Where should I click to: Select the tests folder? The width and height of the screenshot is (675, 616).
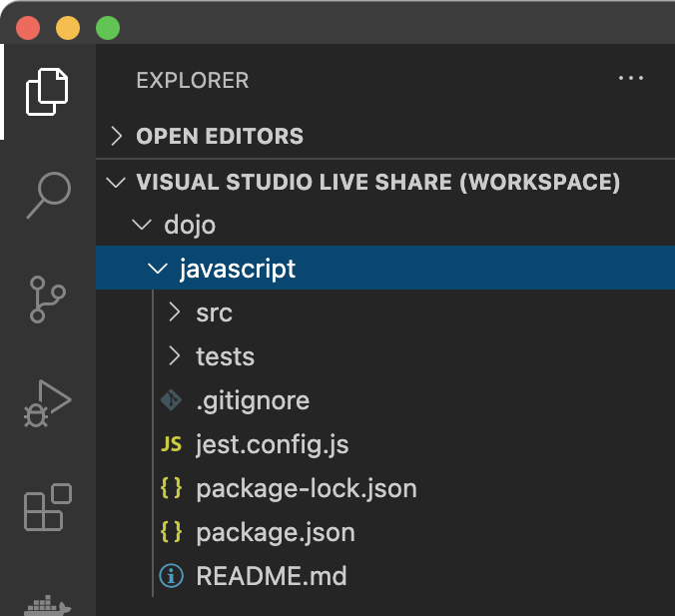(385, 356)
